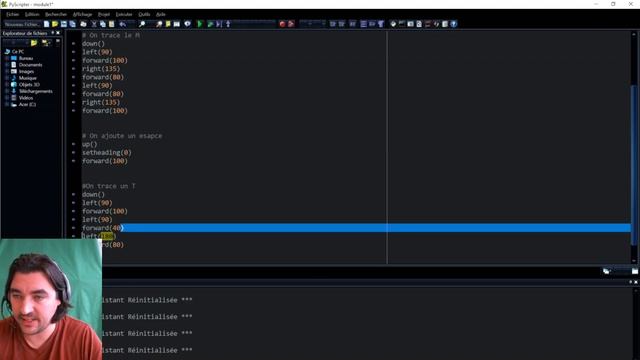This screenshot has width=640, height=360.
Task: Open the Affichage menu
Action: 82,14
